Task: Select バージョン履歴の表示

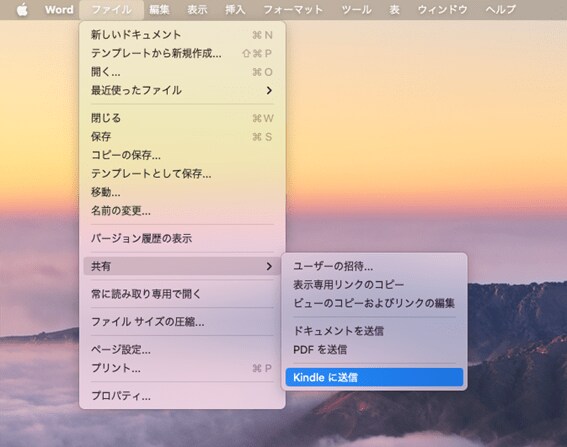Action: [182, 238]
